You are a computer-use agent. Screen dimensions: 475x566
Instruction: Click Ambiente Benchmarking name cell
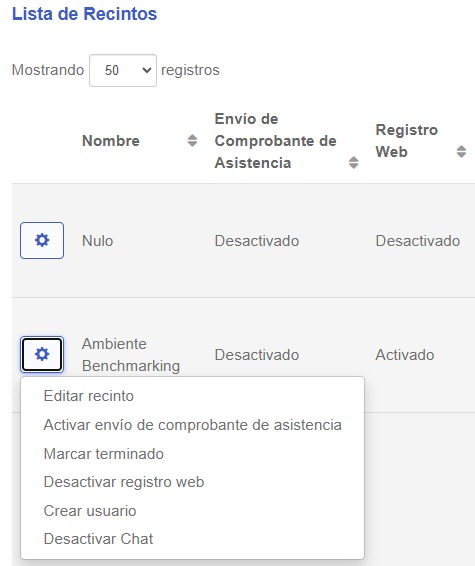pos(131,355)
